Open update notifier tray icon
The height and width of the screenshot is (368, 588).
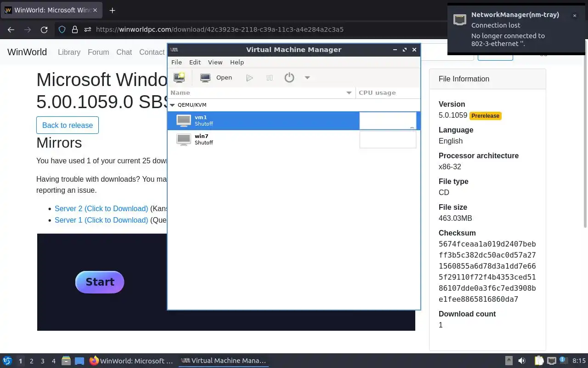tap(564, 361)
